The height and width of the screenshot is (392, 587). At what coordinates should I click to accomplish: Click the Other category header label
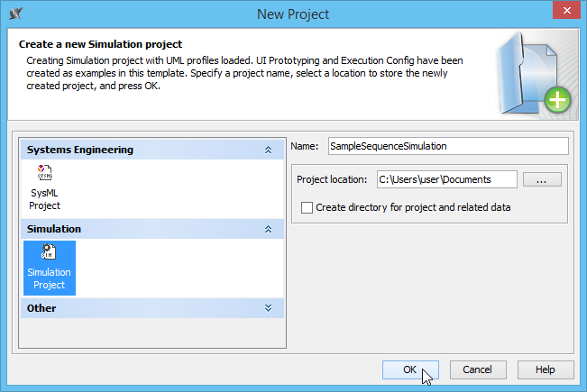41,308
